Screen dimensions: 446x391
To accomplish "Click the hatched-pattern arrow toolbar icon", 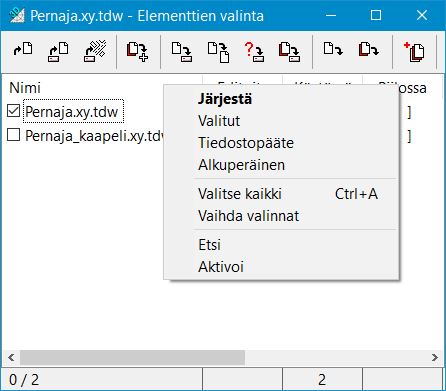I will point(95,51).
